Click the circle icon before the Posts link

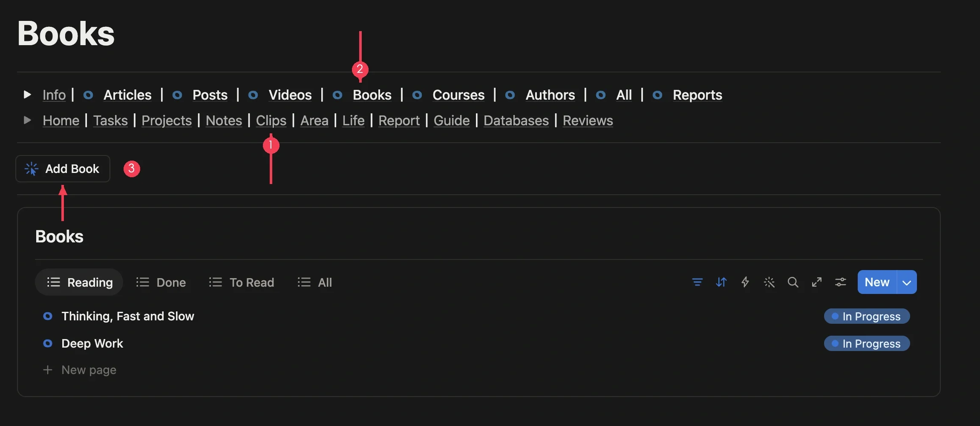pos(177,95)
